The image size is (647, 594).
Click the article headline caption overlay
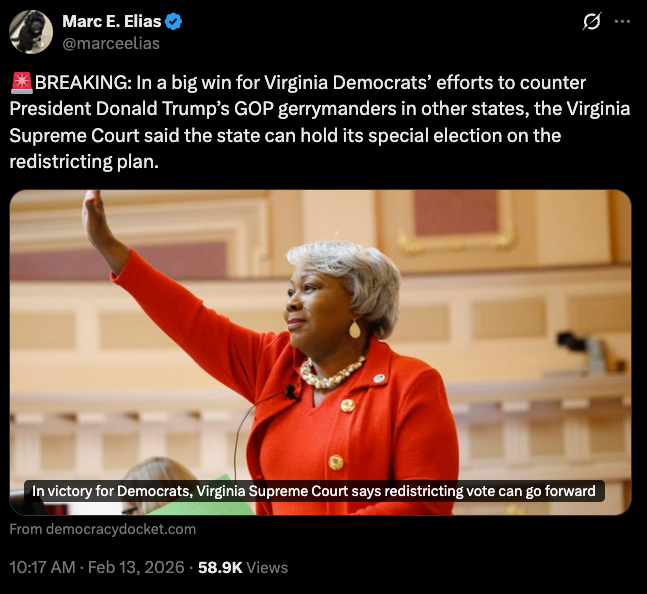[314, 491]
